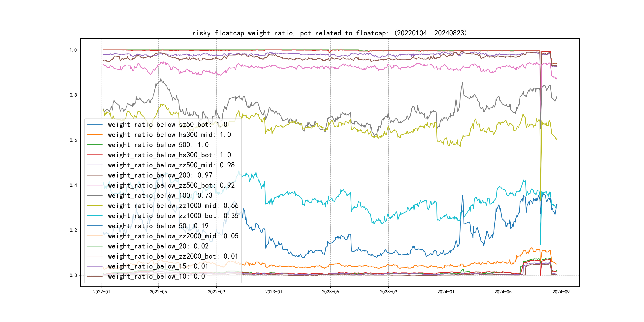Click the weight_ratio_below_20 legend entry
The width and height of the screenshot is (644, 322).
[x=158, y=246]
